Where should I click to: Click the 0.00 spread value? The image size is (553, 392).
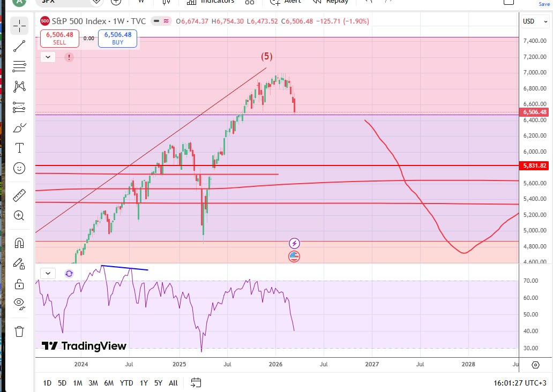(88, 39)
